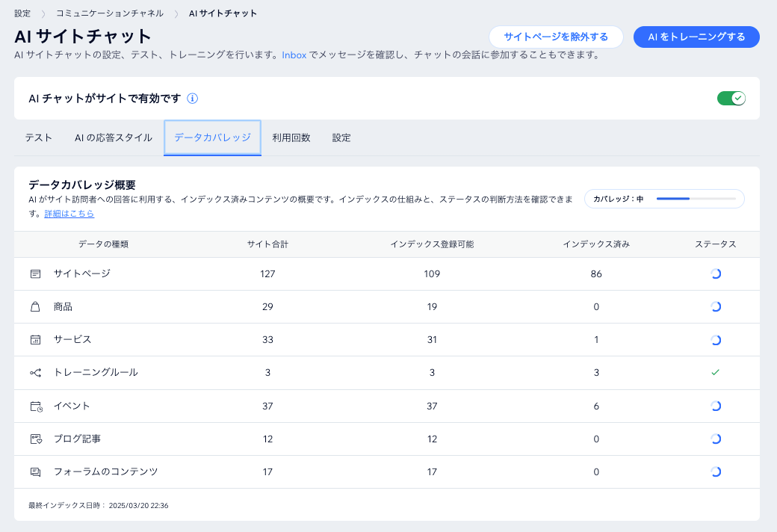Click the カバレッジ：中 progress indicator
The width and height of the screenshot is (777, 532).
tap(663, 199)
